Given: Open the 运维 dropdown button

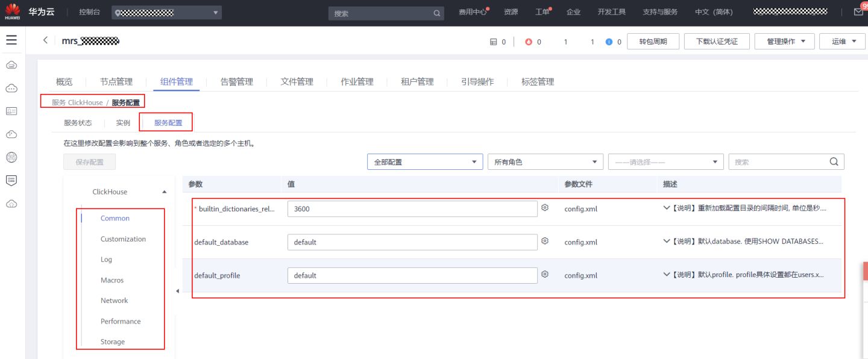Looking at the screenshot, I should tap(843, 42).
